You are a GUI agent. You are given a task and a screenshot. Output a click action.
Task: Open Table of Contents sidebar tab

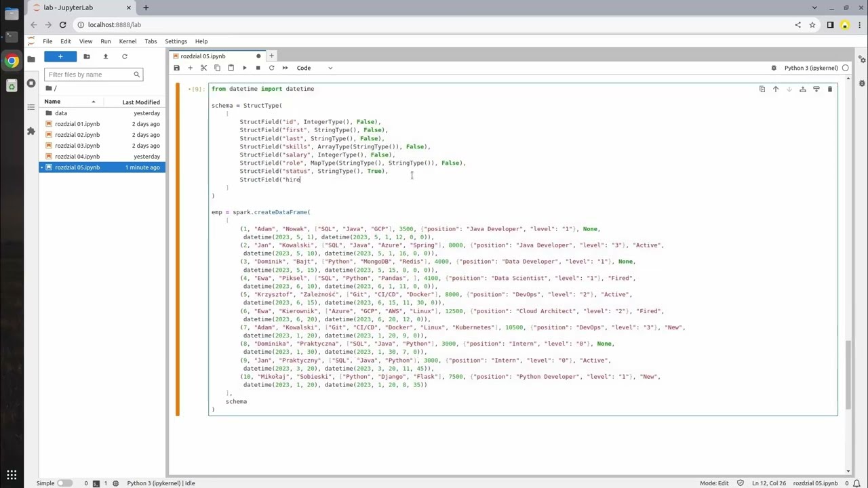point(31,107)
